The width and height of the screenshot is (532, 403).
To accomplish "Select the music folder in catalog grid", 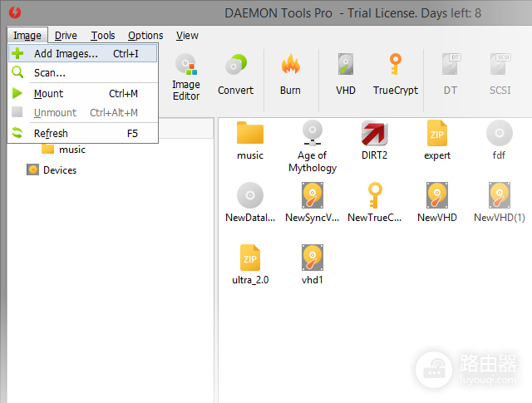I will (250, 140).
